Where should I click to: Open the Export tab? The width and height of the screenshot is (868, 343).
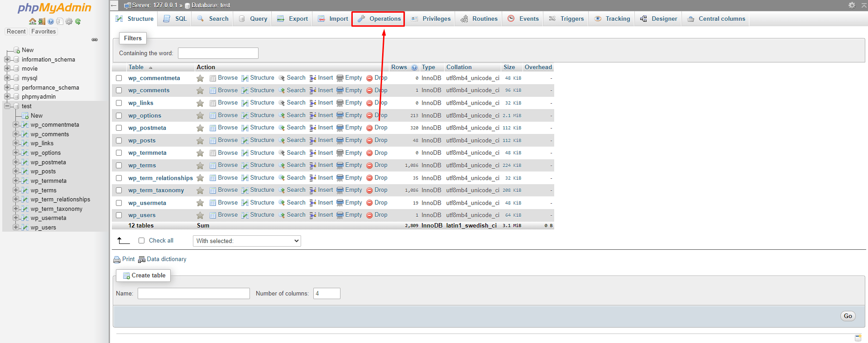coord(293,19)
